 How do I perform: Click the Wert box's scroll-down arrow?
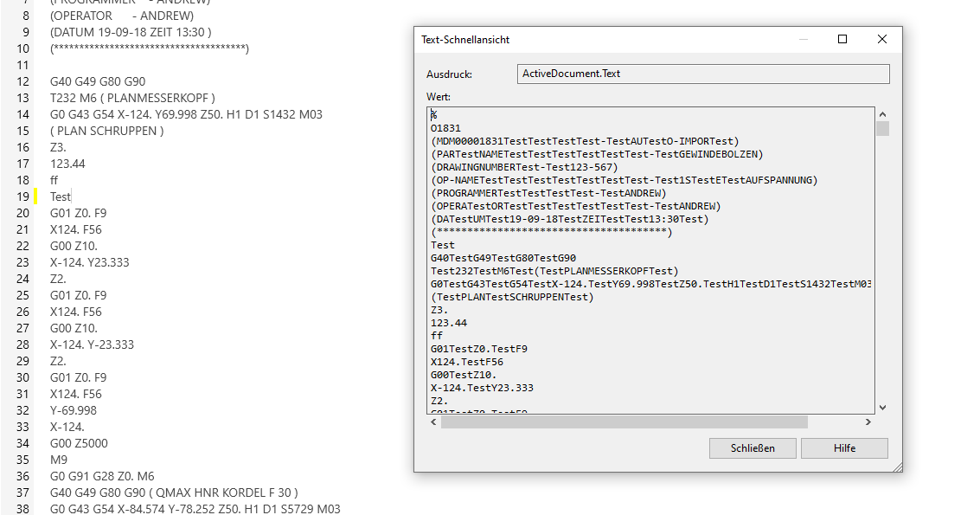(882, 408)
